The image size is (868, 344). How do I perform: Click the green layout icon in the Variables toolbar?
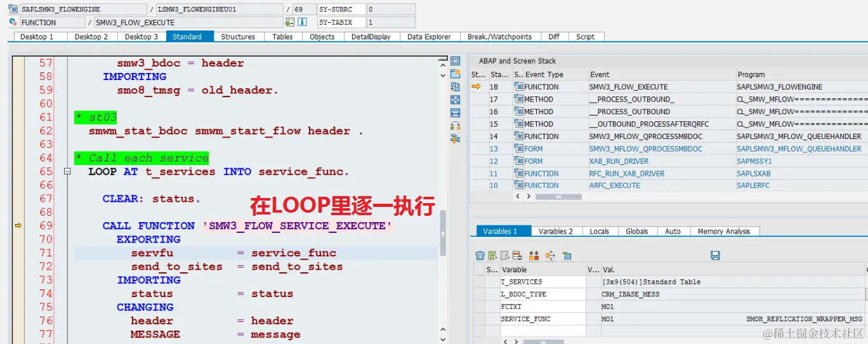(x=567, y=255)
